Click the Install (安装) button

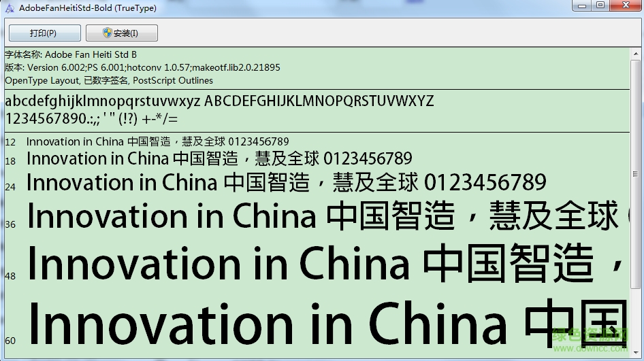click(122, 33)
